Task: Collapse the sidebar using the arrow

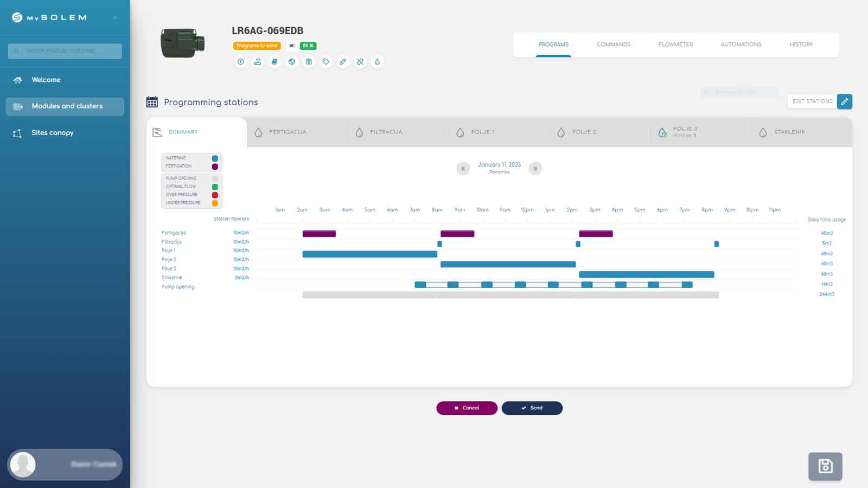Action: pos(115,18)
